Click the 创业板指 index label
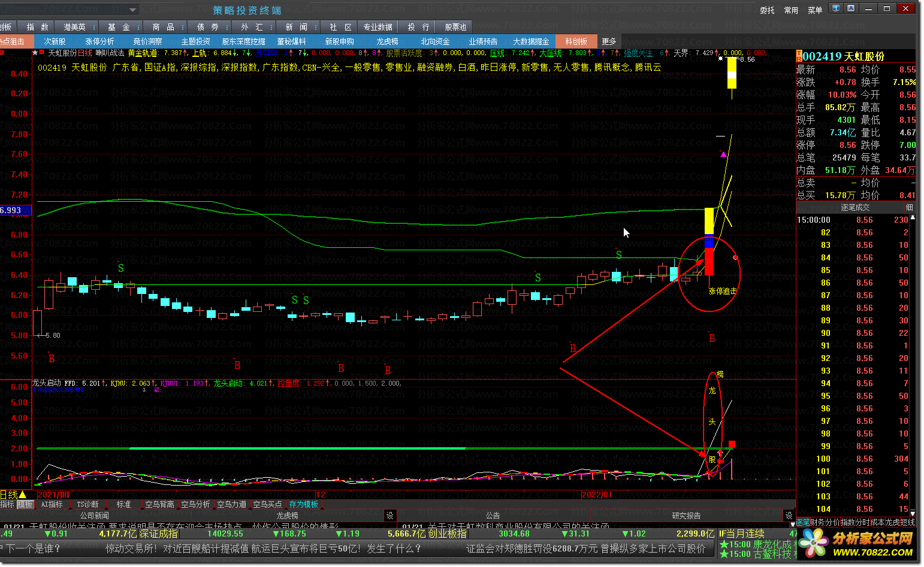The width and height of the screenshot is (924, 567). pyautogui.click(x=447, y=533)
